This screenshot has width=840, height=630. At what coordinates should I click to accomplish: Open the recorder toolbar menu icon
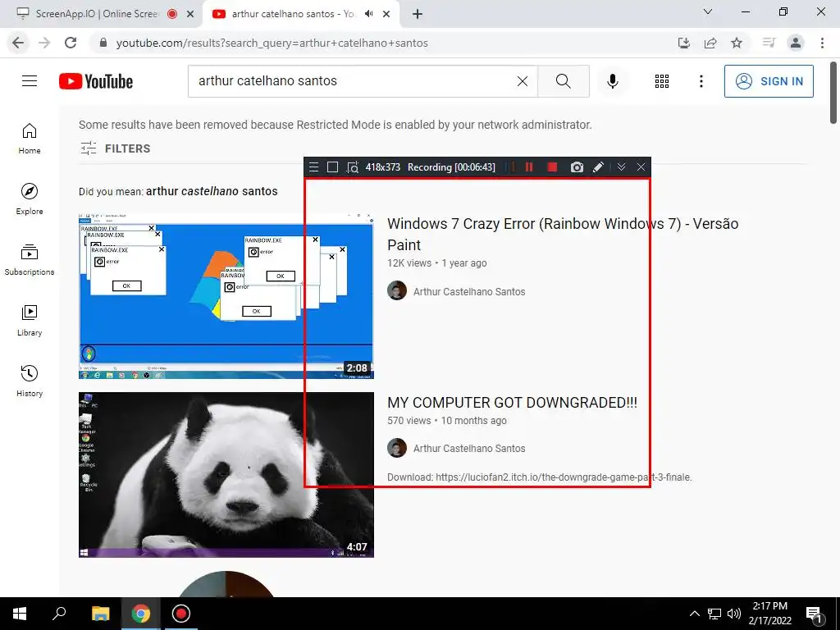pos(314,167)
